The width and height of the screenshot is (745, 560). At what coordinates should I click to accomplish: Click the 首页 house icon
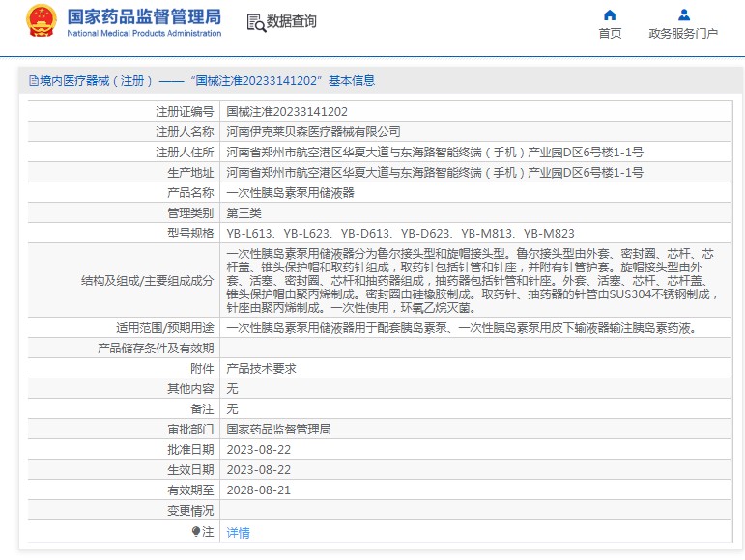pos(610,14)
